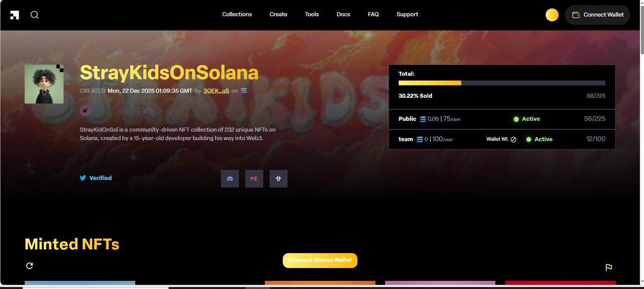Click the StrayKidsOnSolana collection title
Screen dimensions: 644x289
point(169,73)
